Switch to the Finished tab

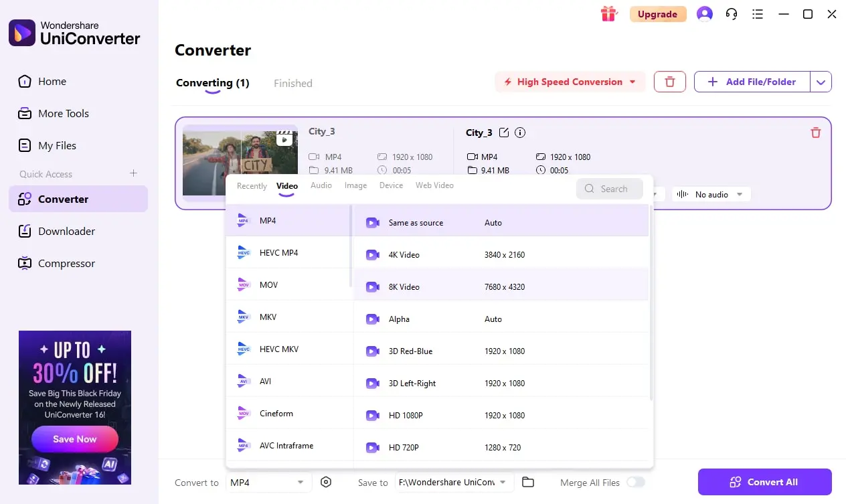tap(293, 84)
